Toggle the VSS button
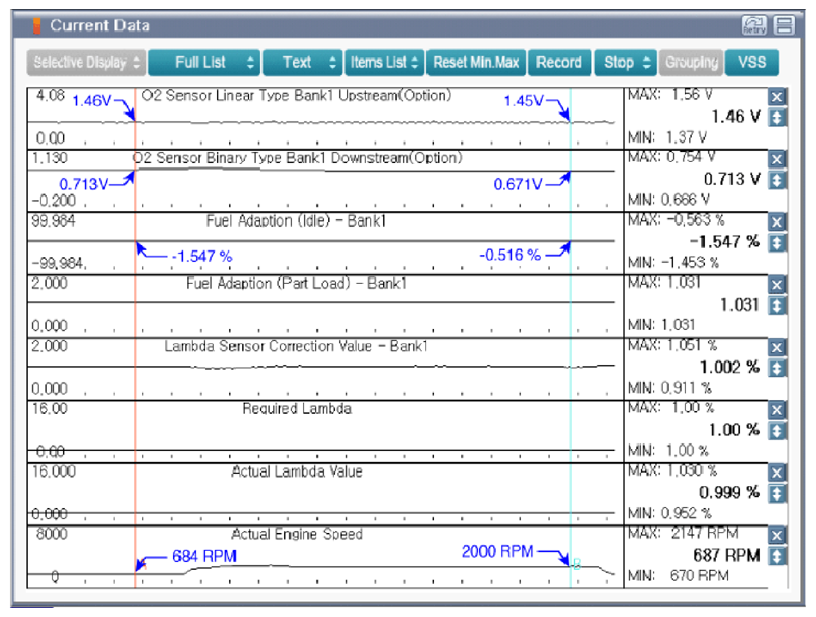The height and width of the screenshot is (617, 816). (752, 62)
